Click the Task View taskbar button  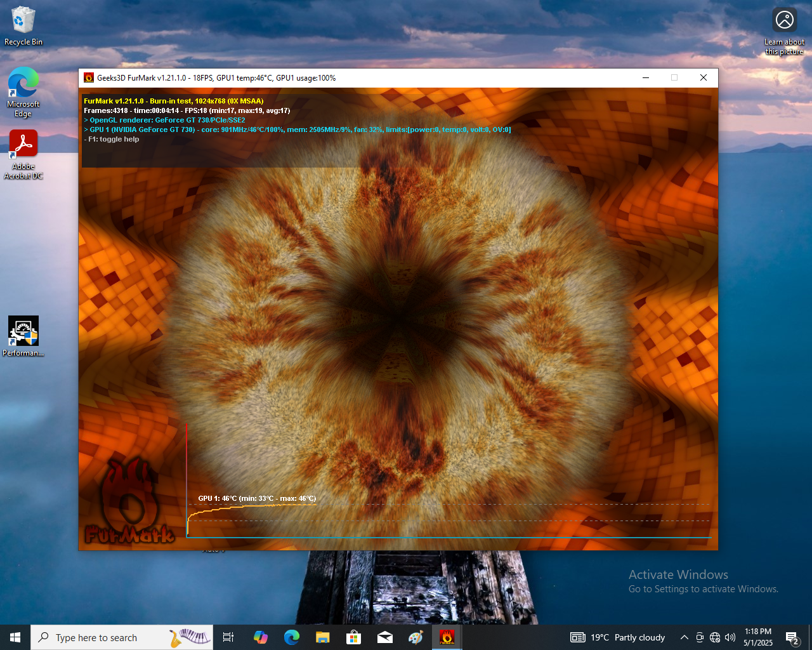coord(228,637)
